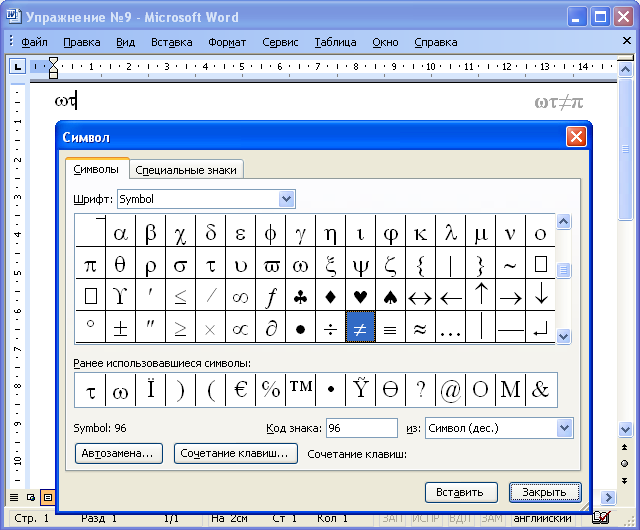640x530 pixels.
Task: Click the tab stop selector on ruler
Action: click(17, 66)
